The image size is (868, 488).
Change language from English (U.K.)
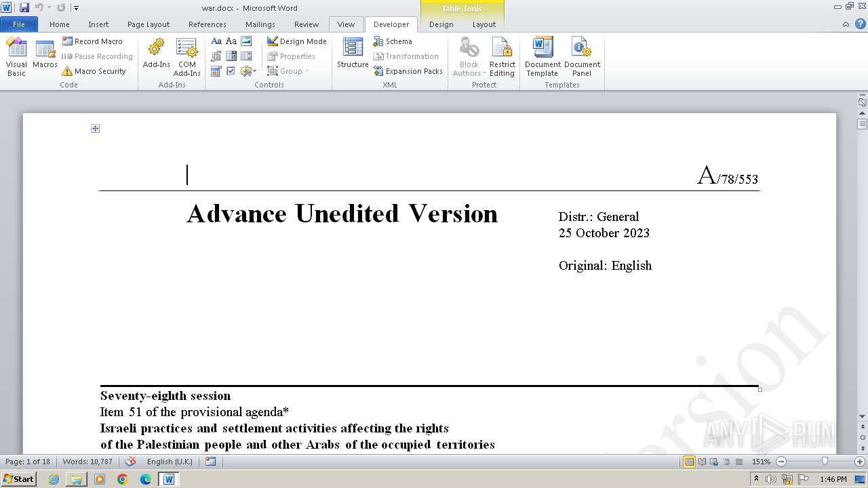click(x=170, y=462)
